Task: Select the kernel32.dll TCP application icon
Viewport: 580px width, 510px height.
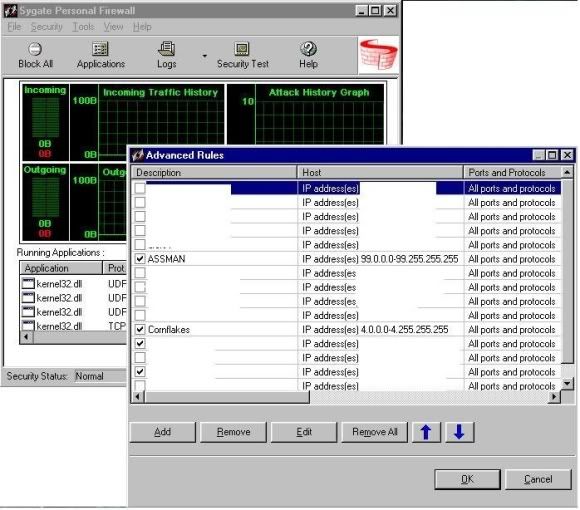Action: pyautogui.click(x=28, y=326)
